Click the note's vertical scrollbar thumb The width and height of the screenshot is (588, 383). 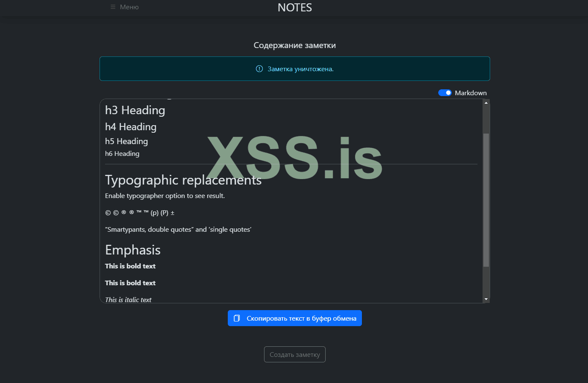486,200
